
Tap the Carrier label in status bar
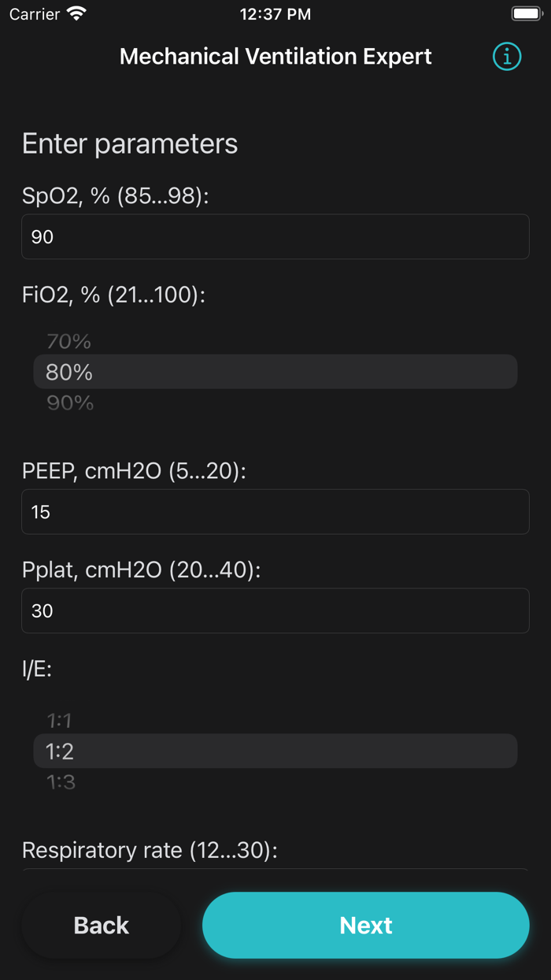coord(35,14)
